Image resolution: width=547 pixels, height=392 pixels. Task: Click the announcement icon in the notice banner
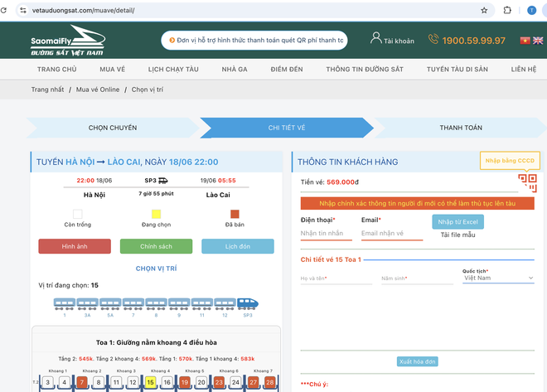[x=172, y=40]
